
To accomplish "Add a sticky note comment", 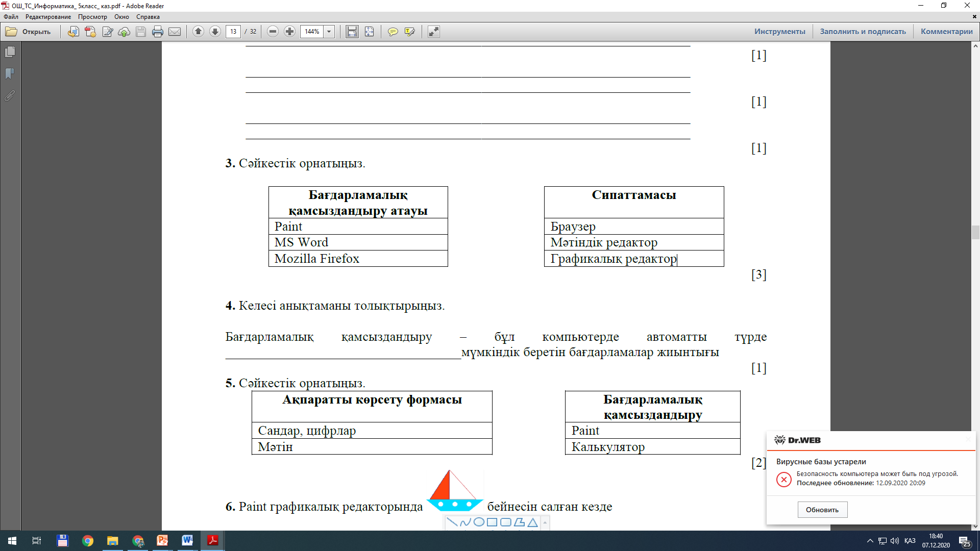I will tap(393, 32).
